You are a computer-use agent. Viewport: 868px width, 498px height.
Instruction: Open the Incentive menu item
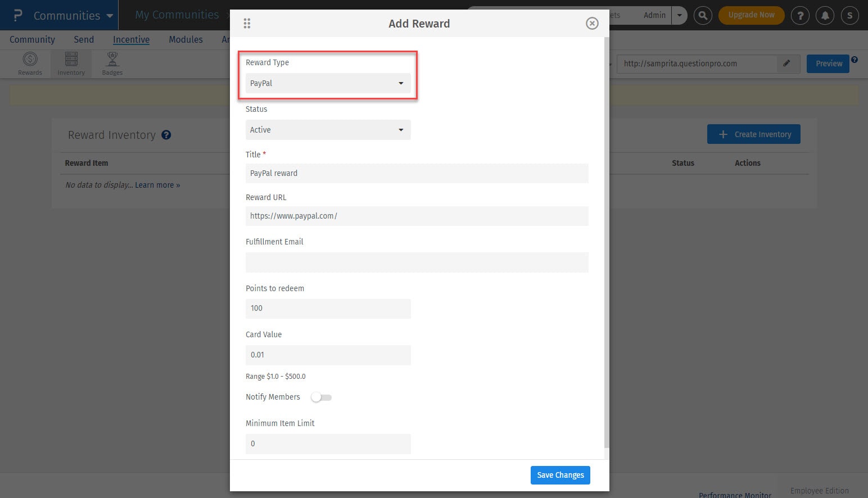(x=131, y=39)
